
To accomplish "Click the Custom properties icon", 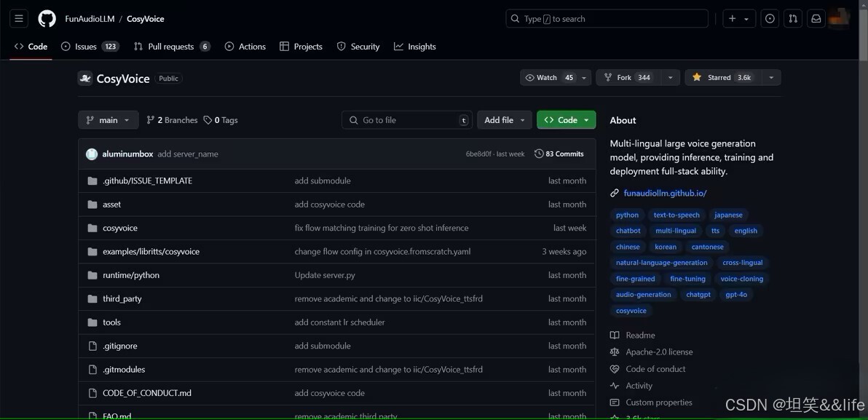I will point(615,403).
